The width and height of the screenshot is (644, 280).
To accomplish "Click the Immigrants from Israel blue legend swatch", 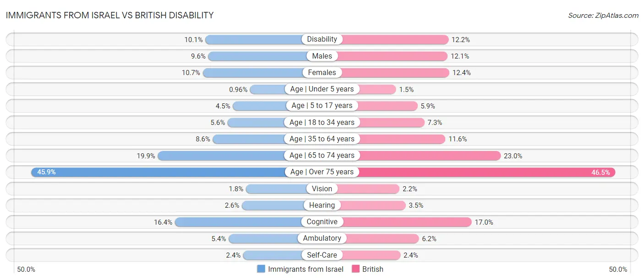I will coord(261,269).
